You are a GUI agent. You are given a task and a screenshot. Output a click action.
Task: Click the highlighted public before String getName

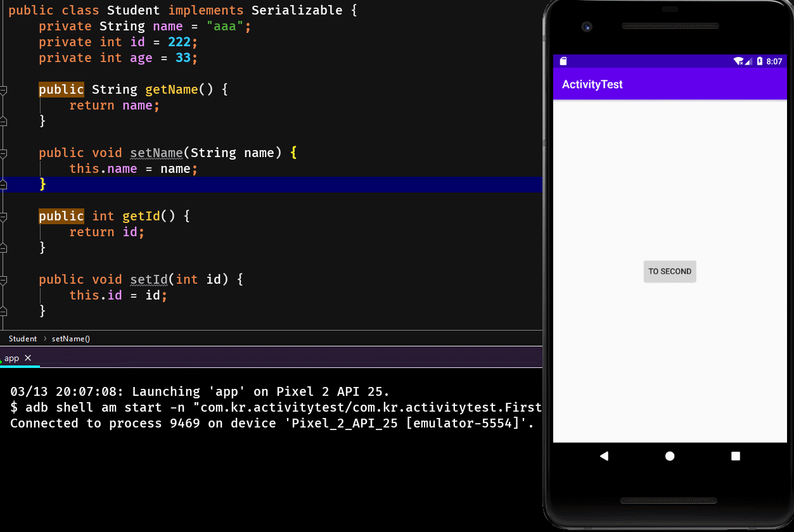click(61, 89)
